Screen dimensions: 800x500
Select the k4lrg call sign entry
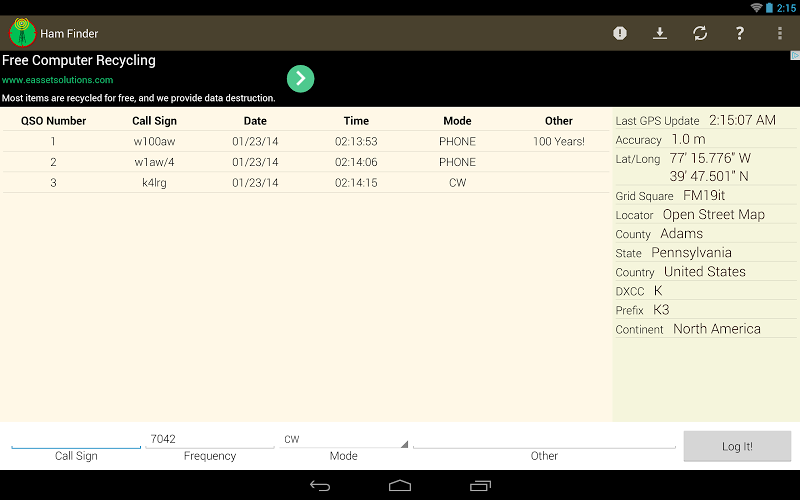(154, 183)
